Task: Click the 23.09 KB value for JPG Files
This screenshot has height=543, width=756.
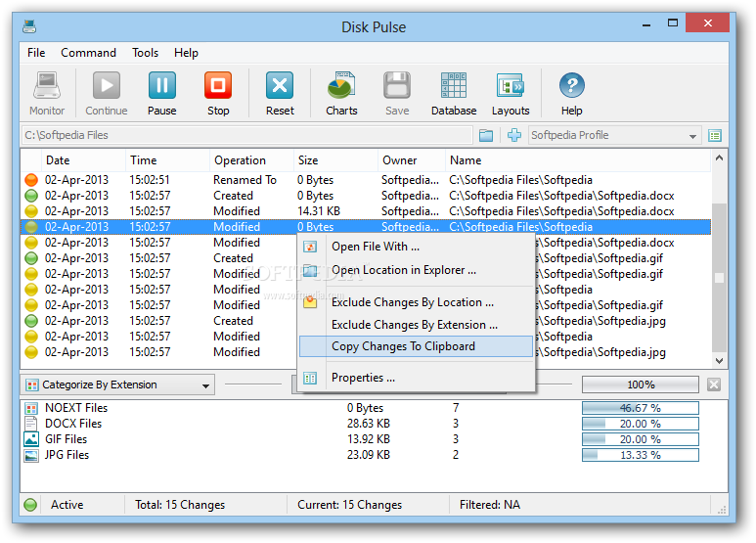Action: [x=369, y=455]
